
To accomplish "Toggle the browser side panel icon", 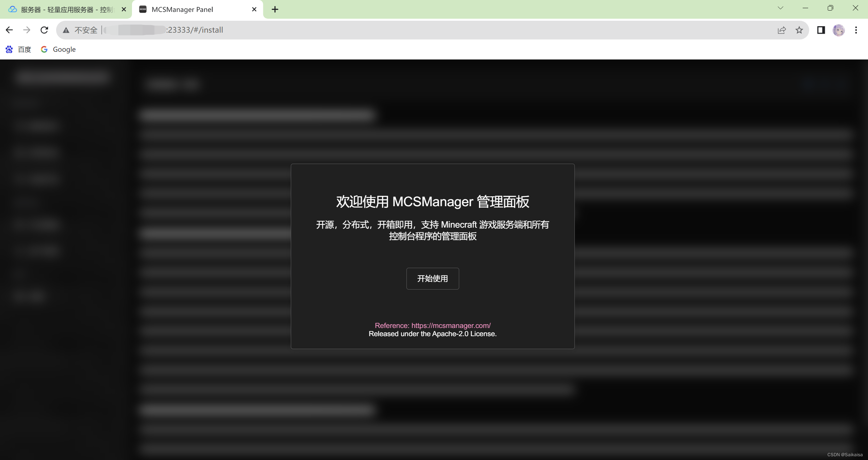I will (x=821, y=30).
